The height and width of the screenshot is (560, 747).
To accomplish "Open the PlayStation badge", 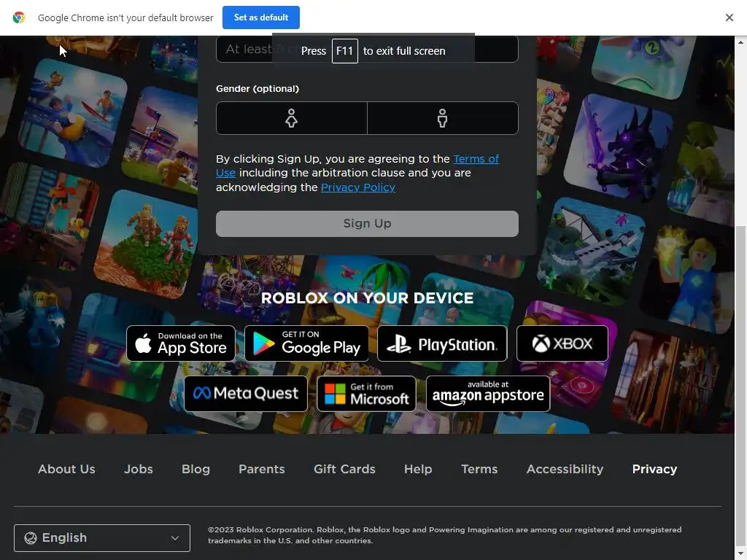I will click(x=442, y=343).
